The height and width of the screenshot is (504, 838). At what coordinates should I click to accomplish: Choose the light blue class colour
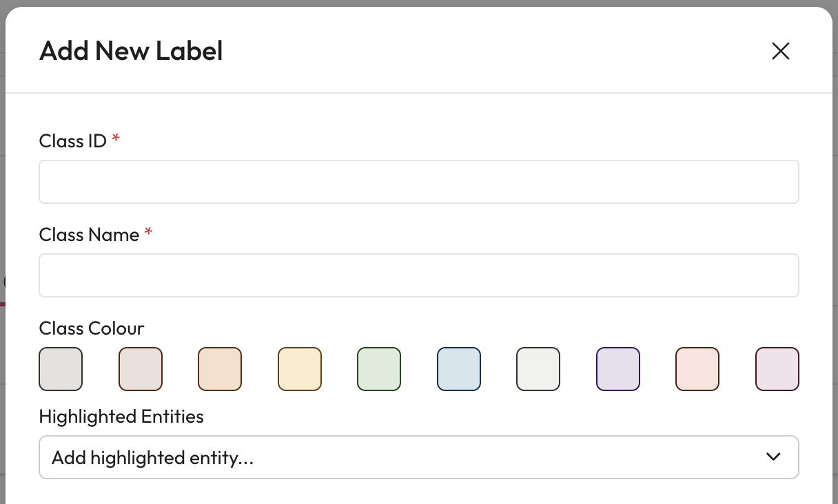pyautogui.click(x=459, y=369)
